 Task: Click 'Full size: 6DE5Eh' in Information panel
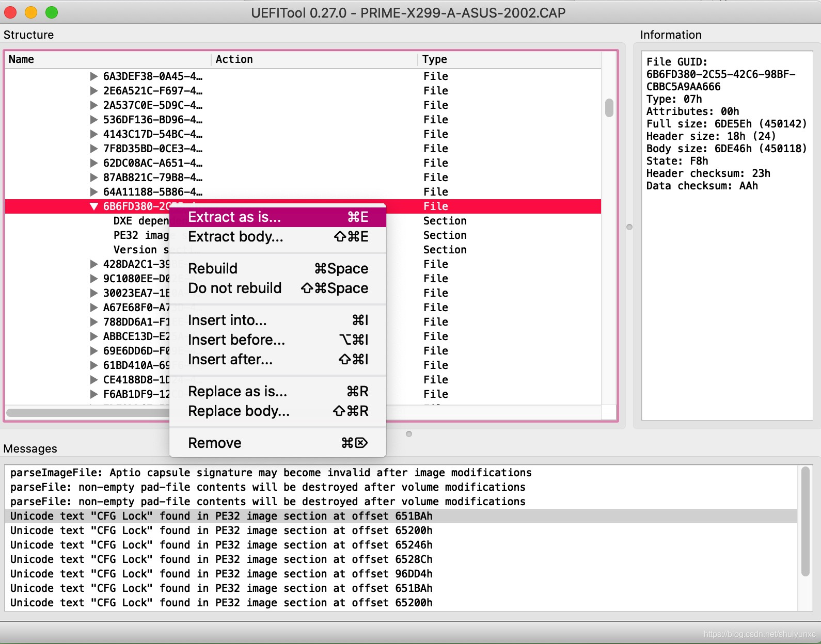[727, 124]
